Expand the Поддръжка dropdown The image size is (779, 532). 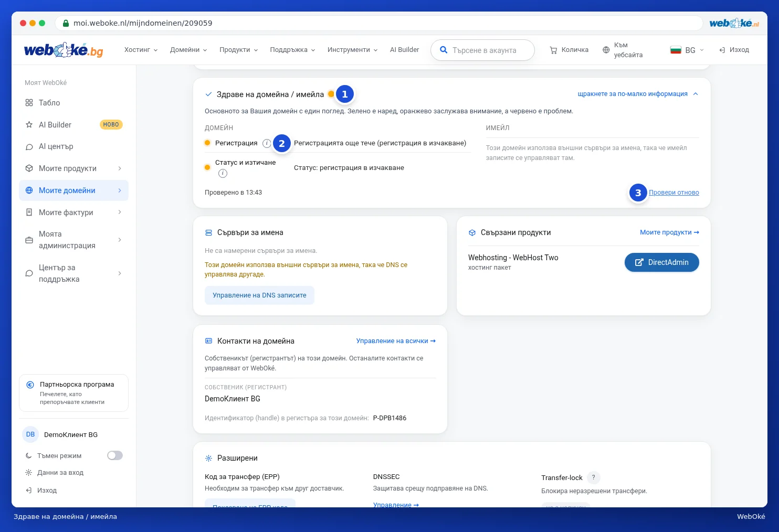(293, 50)
